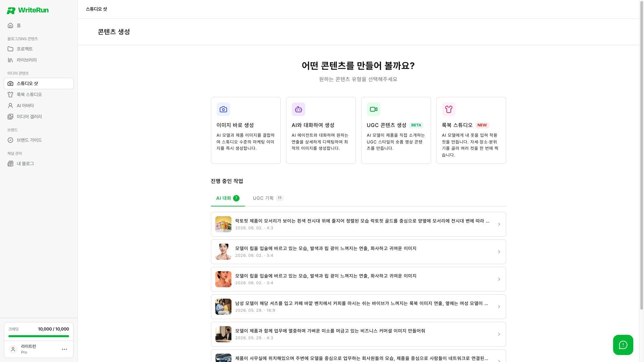The image size is (644, 362).
Task: Select the 스튜디오 샷 camera icon in sidebar
Action: coord(10,83)
